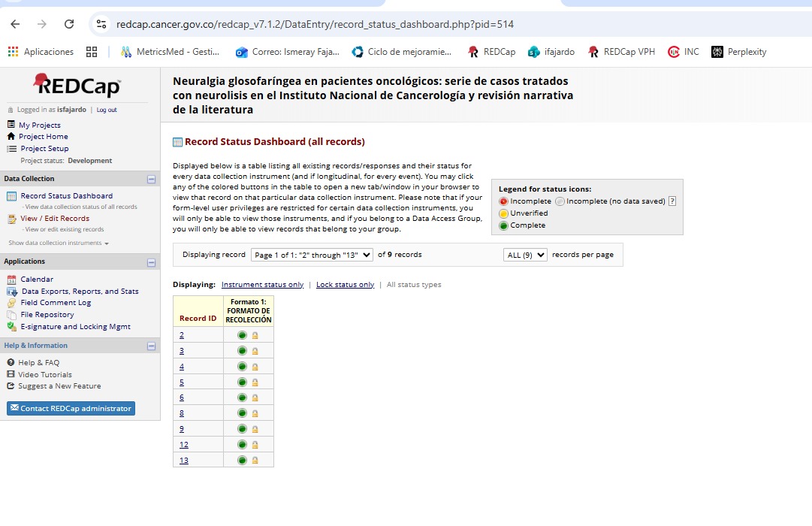
Task: Open the File Repository icon
Action: tap(11, 315)
